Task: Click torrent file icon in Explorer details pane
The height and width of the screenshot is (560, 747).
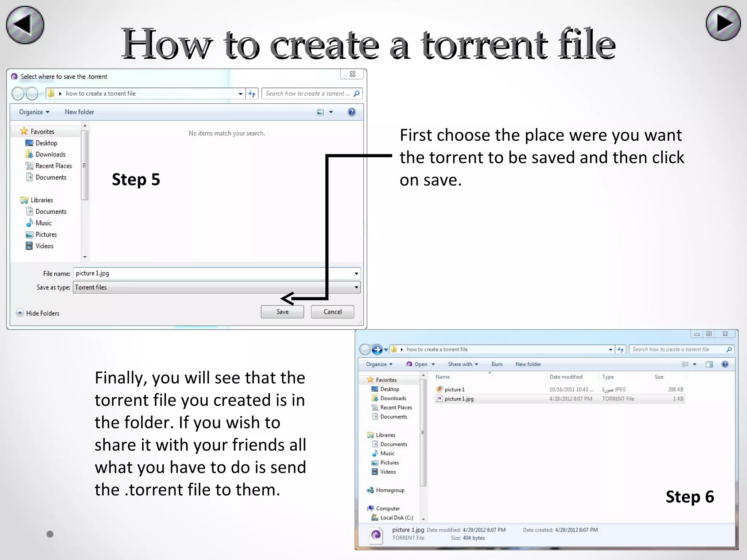Action: [x=376, y=535]
